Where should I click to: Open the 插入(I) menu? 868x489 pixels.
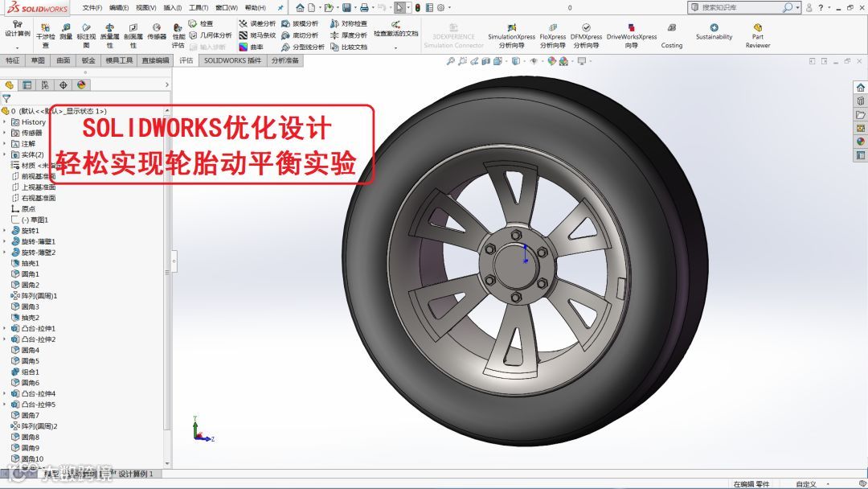(173, 8)
